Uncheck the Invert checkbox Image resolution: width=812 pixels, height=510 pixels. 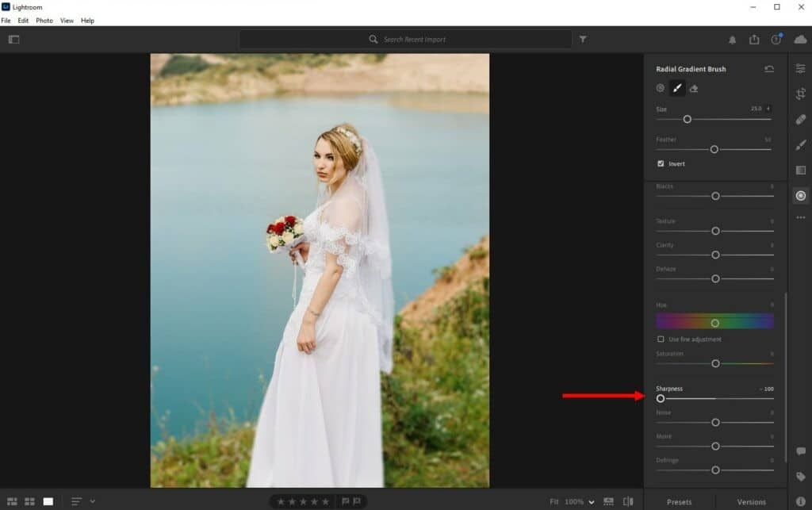(x=661, y=163)
